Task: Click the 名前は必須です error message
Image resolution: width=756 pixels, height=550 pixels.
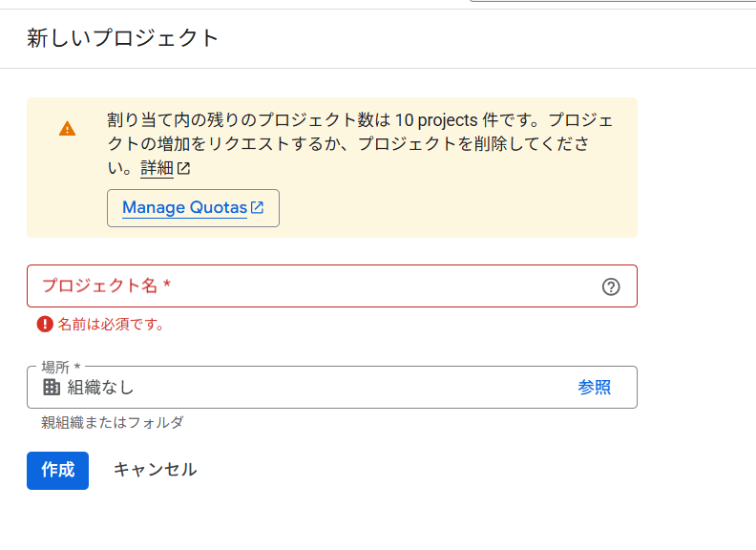Action: tap(111, 325)
